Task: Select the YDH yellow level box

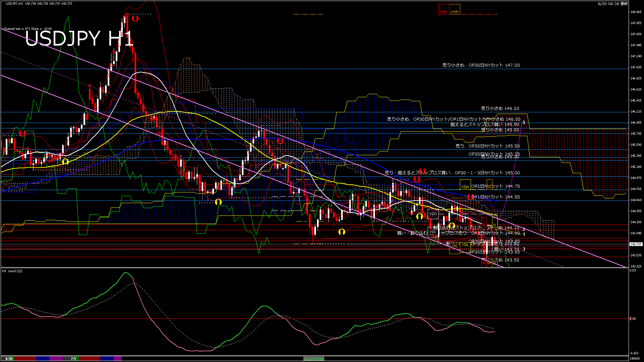Action: click(x=465, y=185)
